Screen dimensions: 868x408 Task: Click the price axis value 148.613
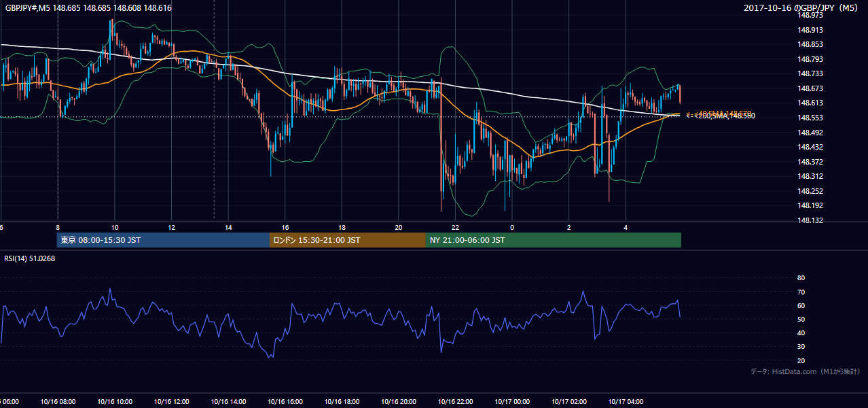tap(810, 103)
